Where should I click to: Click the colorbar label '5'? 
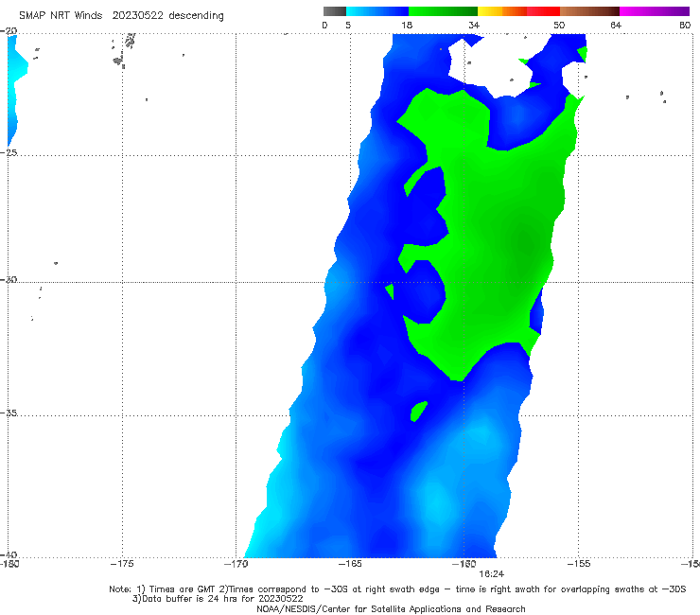(348, 26)
